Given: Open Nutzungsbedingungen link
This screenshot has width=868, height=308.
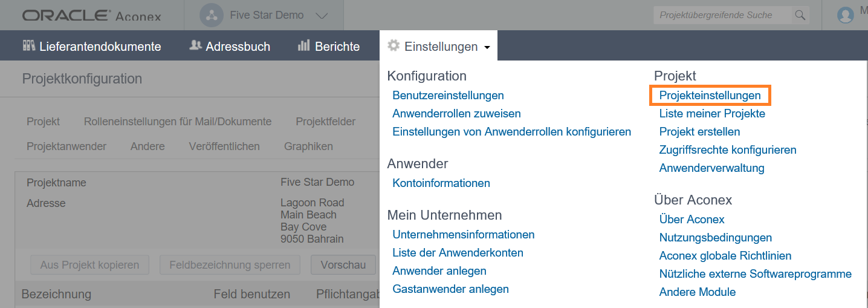Looking at the screenshot, I should tap(715, 237).
